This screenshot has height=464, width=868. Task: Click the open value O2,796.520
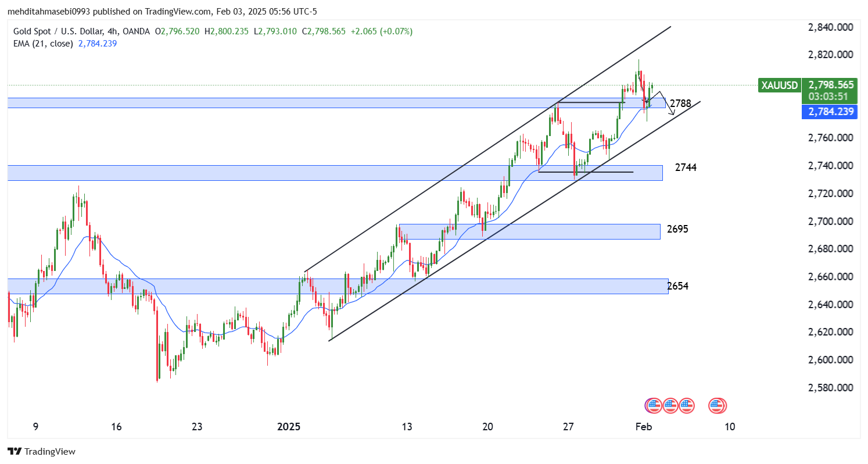tap(176, 31)
